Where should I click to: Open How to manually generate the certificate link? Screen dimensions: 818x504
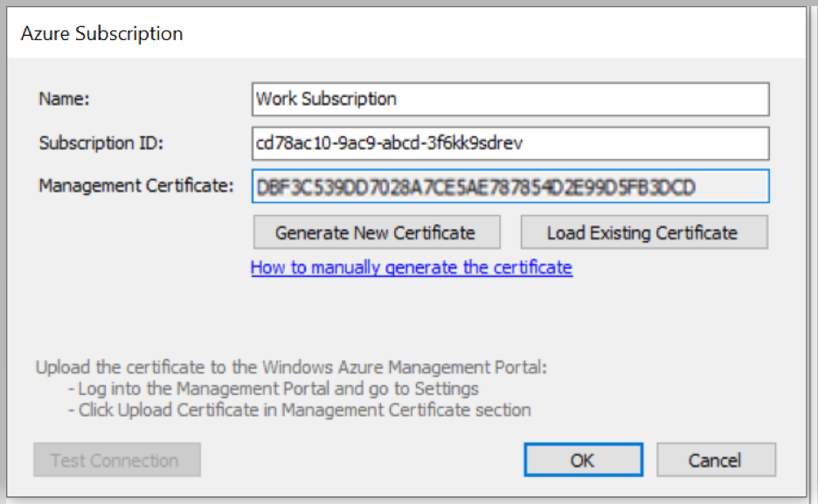(412, 267)
